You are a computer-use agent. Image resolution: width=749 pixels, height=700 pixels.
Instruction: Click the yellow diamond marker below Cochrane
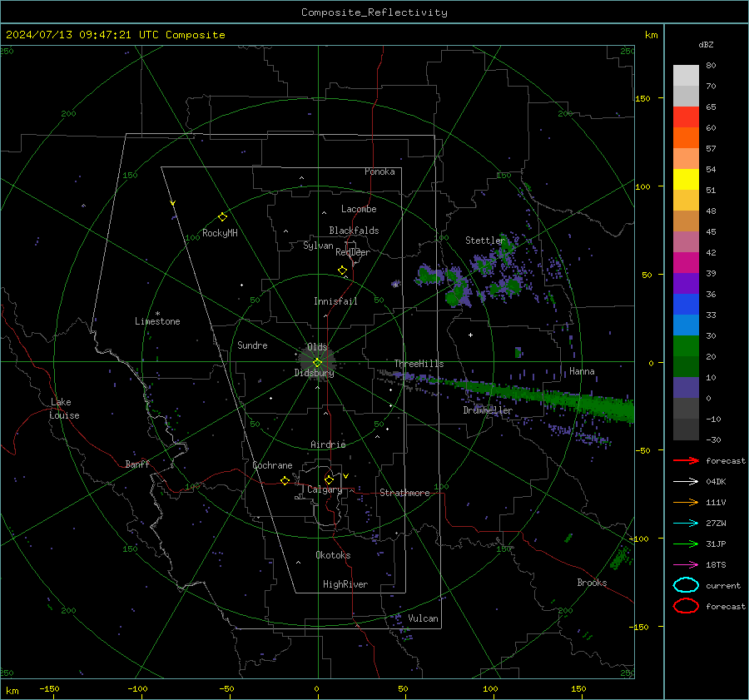pos(285,480)
